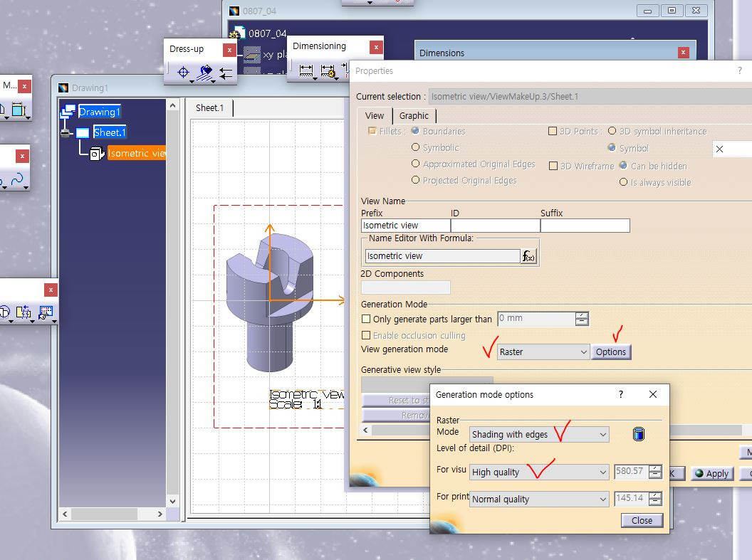Click the Options button next to Raster

click(611, 352)
